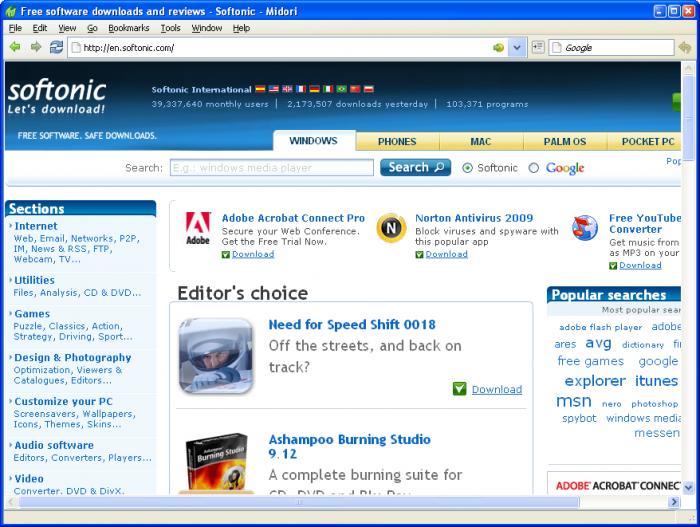Image resolution: width=700 pixels, height=527 pixels.
Task: Switch to the POCKET PC tab
Action: 646,142
